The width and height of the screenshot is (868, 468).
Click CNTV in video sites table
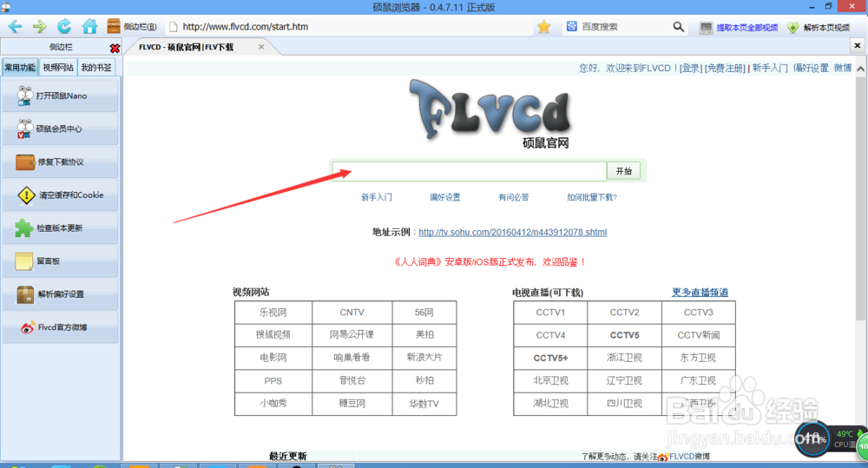[x=352, y=313]
